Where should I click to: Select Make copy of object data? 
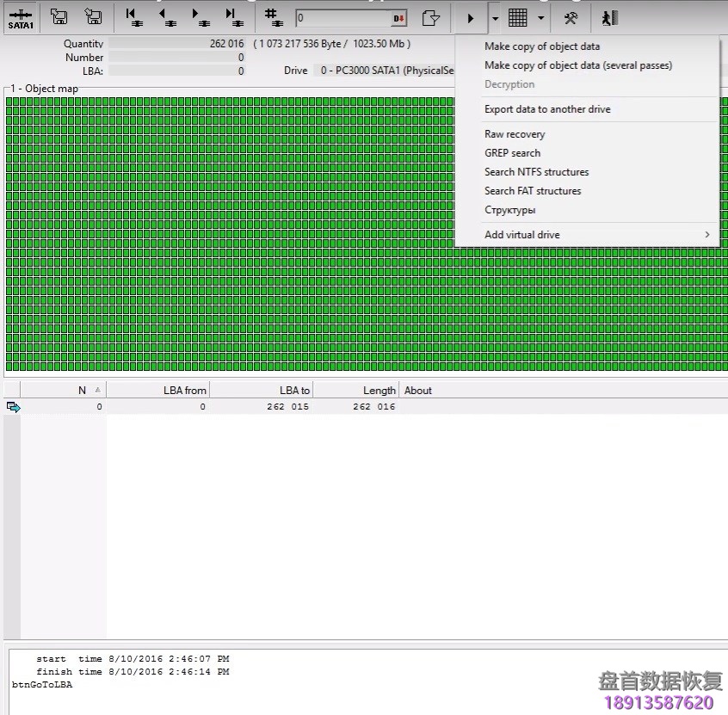(x=542, y=46)
